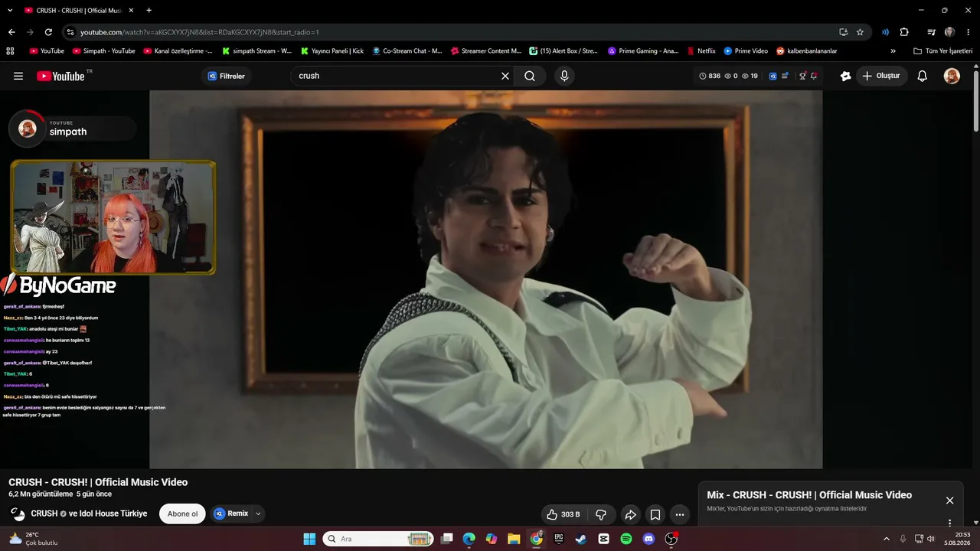Open the YouTube bookmark
980x551 pixels.
pyautogui.click(x=47, y=51)
